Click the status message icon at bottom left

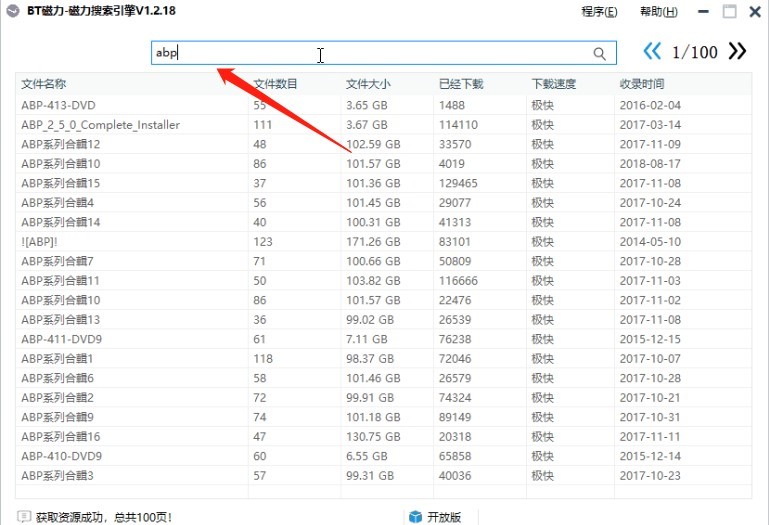coord(24,517)
